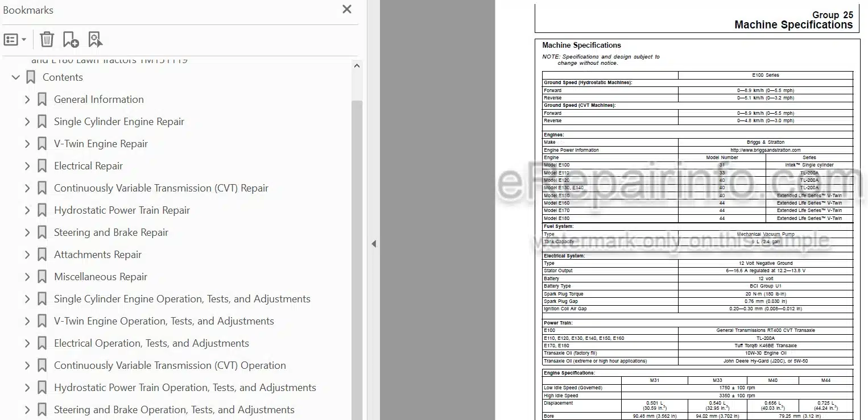Expand the Attachments Repair bookmark
This screenshot has height=420, width=868.
tap(27, 255)
